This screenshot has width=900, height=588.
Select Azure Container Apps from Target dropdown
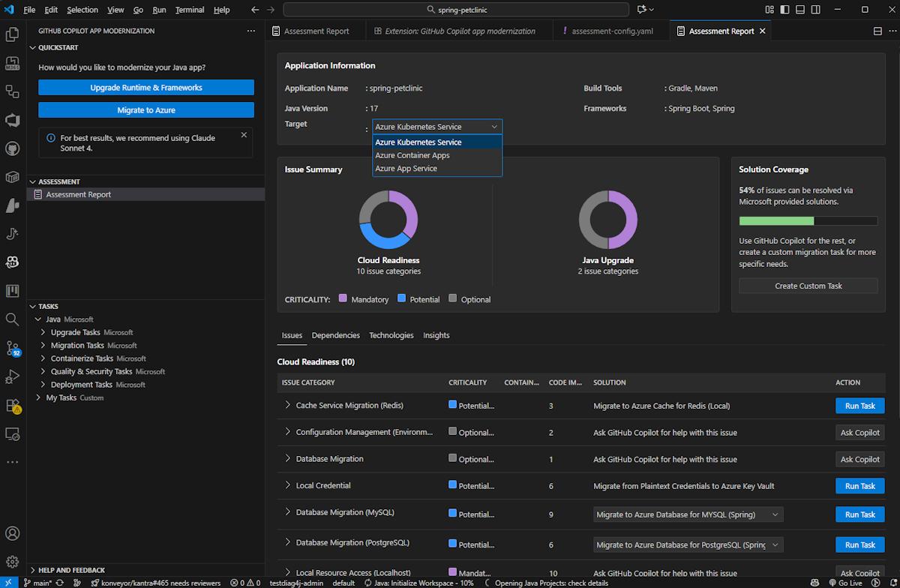pyautogui.click(x=412, y=155)
